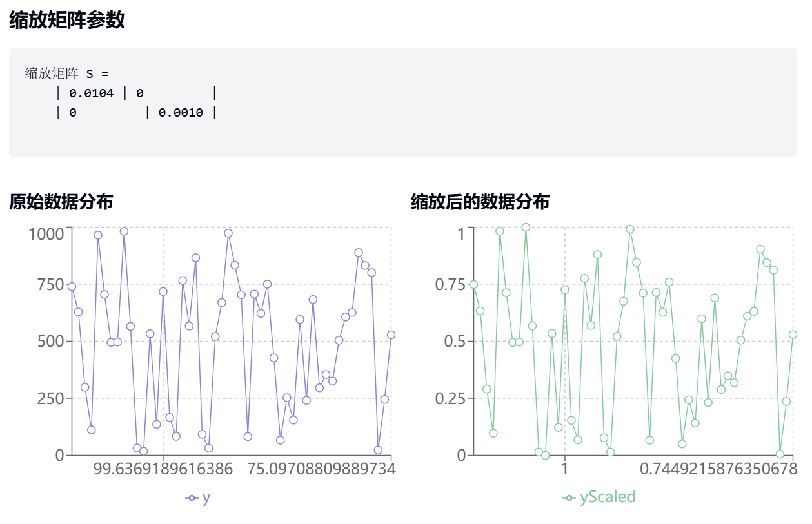Click the y legend marker icon
812x524 pixels.
pos(192,498)
